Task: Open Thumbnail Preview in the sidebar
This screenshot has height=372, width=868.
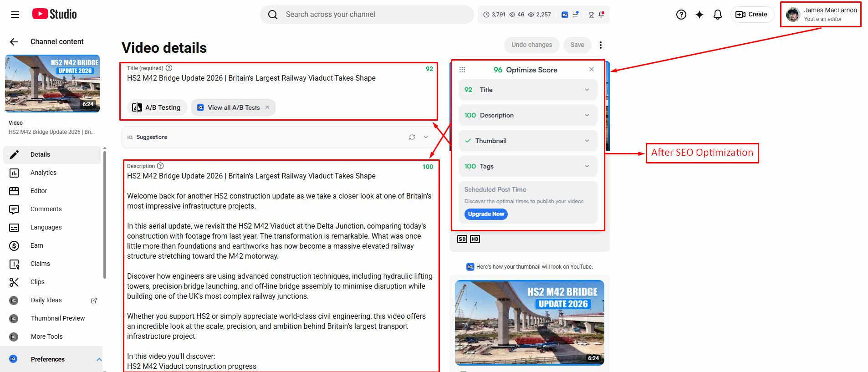Action: tap(52, 319)
